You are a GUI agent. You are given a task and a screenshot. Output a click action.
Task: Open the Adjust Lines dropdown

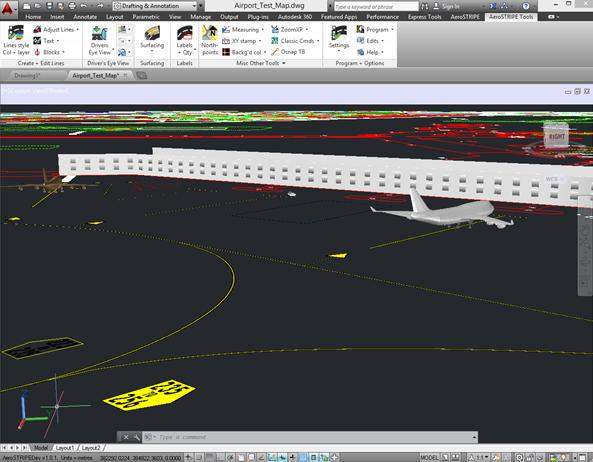[x=56, y=29]
